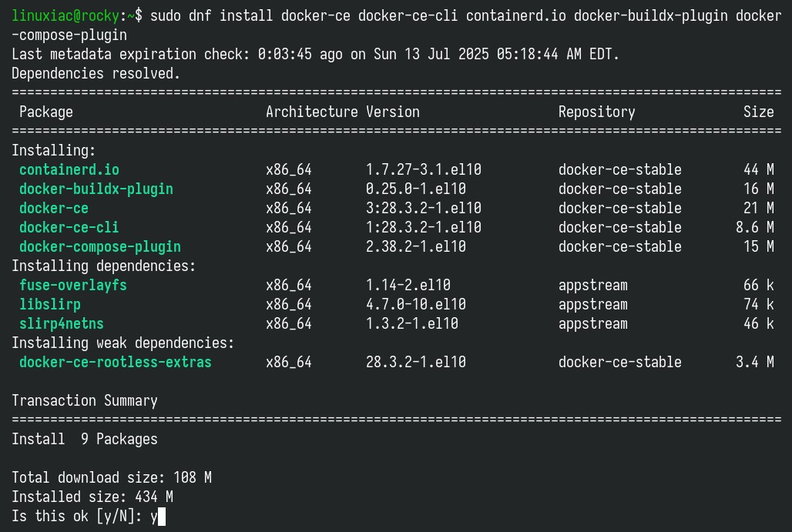The height and width of the screenshot is (532, 792).
Task: Click docker-compose-plugin in package list
Action: point(100,247)
